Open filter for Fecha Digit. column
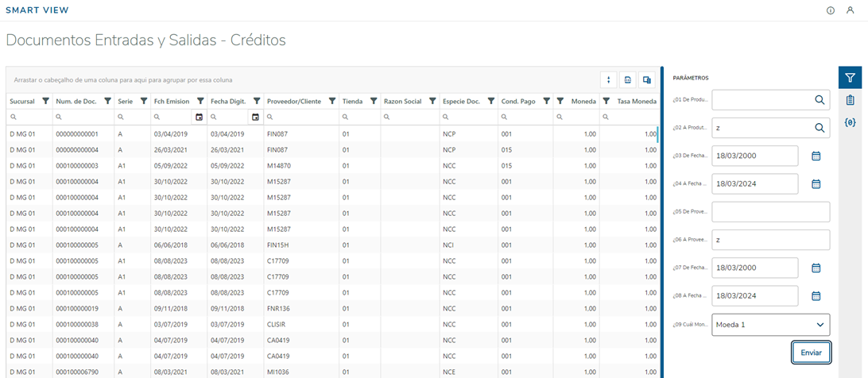The image size is (868, 378). coord(256,102)
